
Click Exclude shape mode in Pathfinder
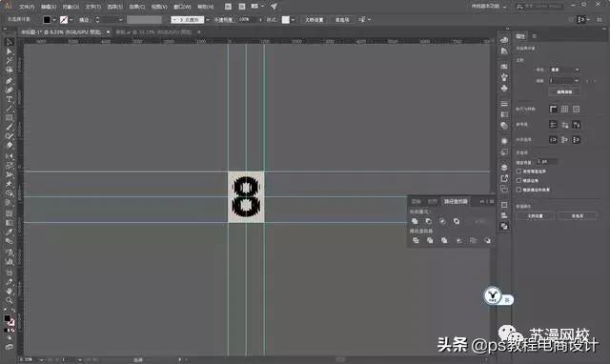pos(457,221)
